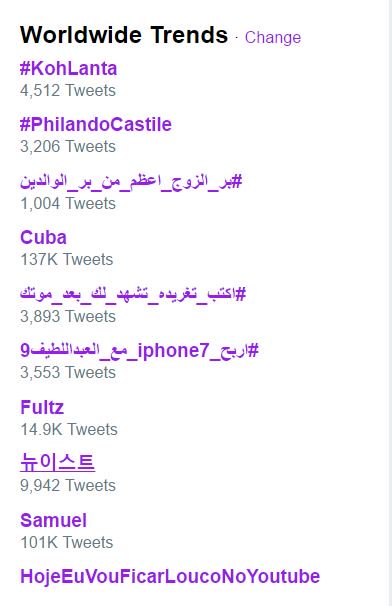Screen dimensions: 392x606
Task: Click the 3,553 Tweets count text
Action: (68, 373)
